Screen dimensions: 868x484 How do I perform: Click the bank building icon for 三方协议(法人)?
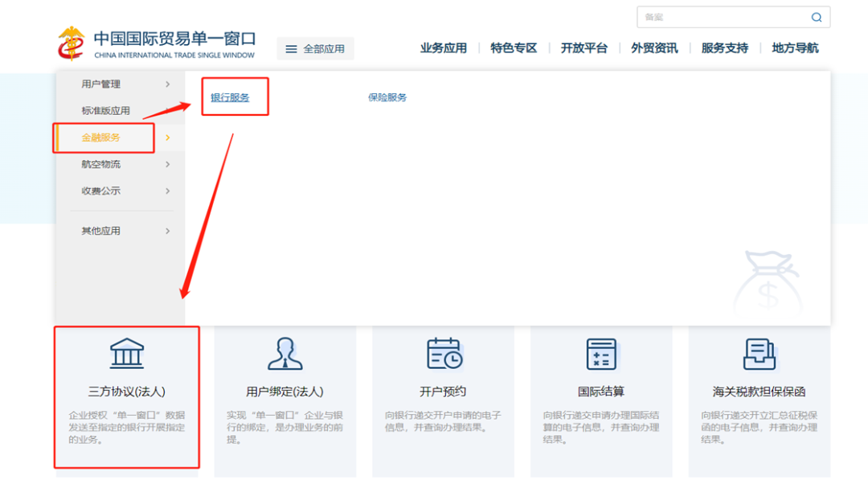click(x=127, y=353)
